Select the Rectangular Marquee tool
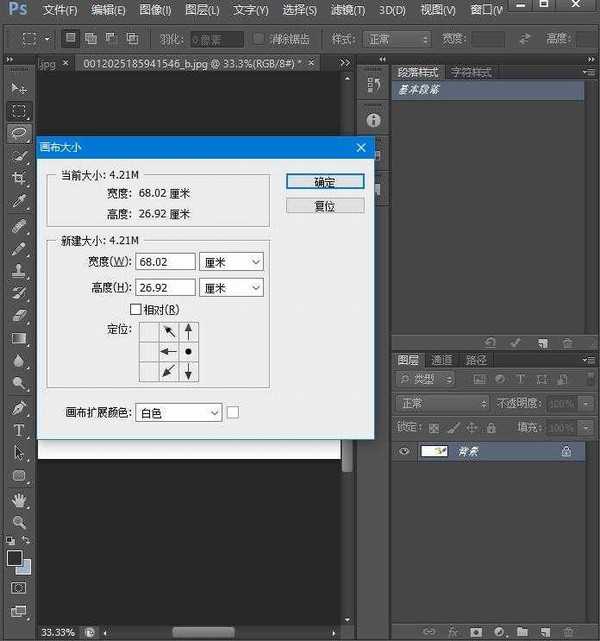Image resolution: width=600 pixels, height=641 pixels. click(x=18, y=111)
